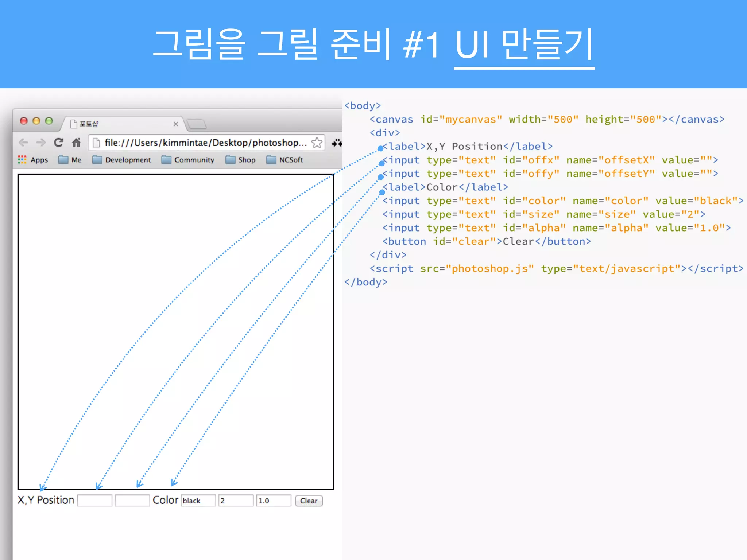
Task: Click the color input showing black
Action: [x=198, y=501]
